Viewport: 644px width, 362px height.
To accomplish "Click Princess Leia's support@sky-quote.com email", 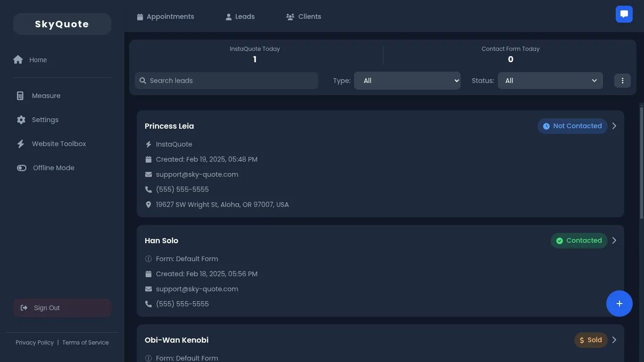I will (197, 174).
